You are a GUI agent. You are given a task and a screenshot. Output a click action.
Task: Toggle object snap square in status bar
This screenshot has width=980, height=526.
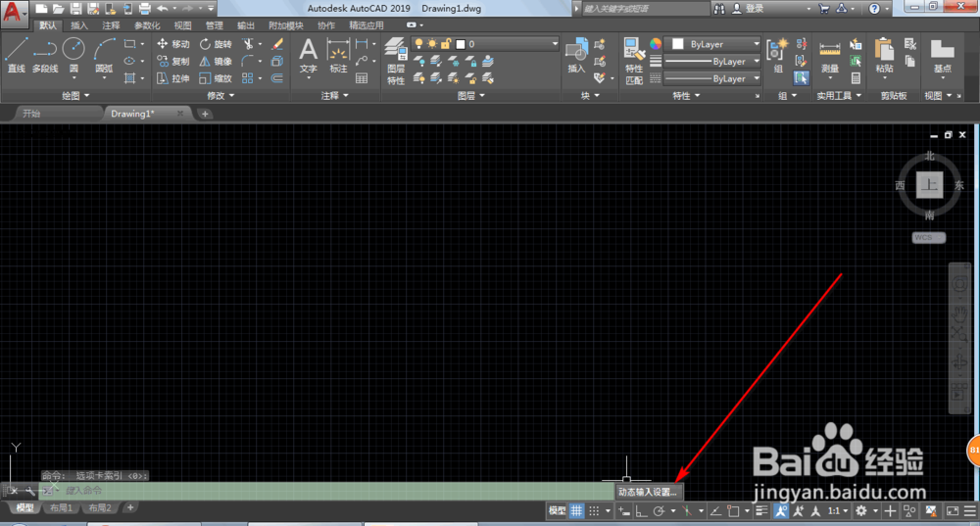click(x=734, y=511)
